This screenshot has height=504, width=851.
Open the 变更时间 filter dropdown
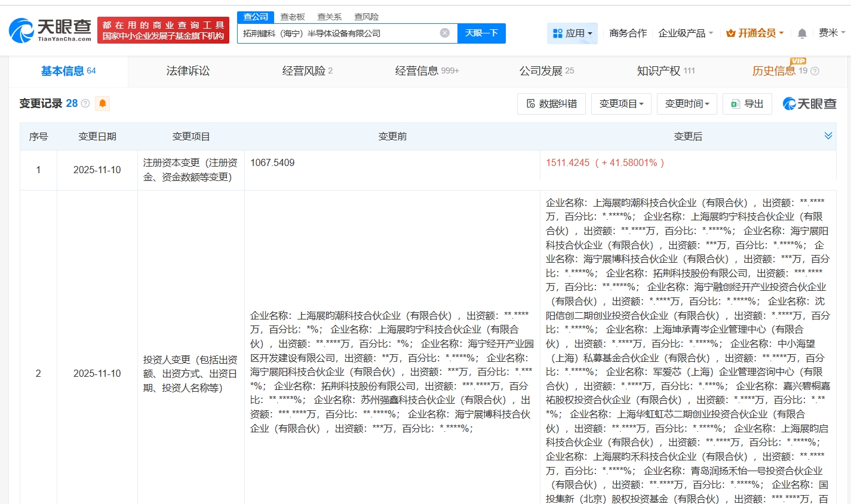pyautogui.click(x=687, y=103)
